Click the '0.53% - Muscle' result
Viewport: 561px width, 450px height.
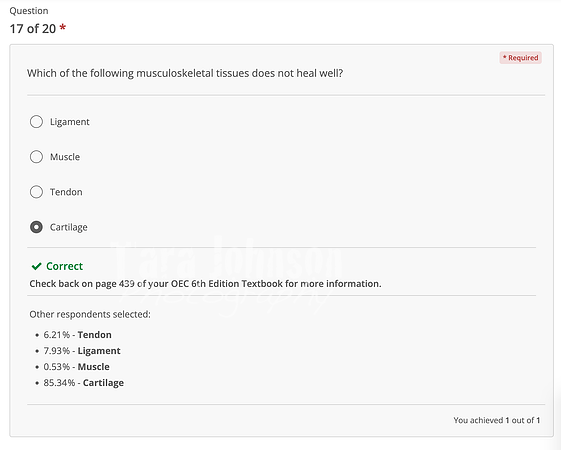click(x=77, y=367)
